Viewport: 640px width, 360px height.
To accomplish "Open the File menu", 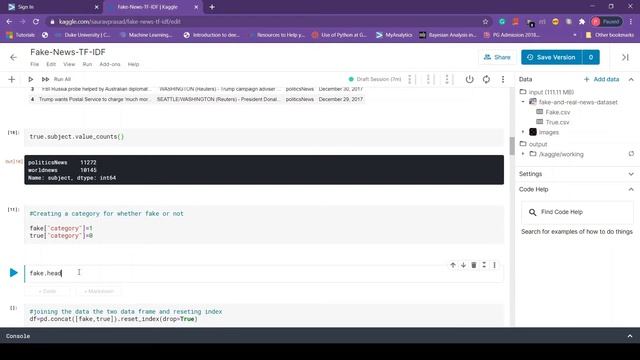I will 35,64.
